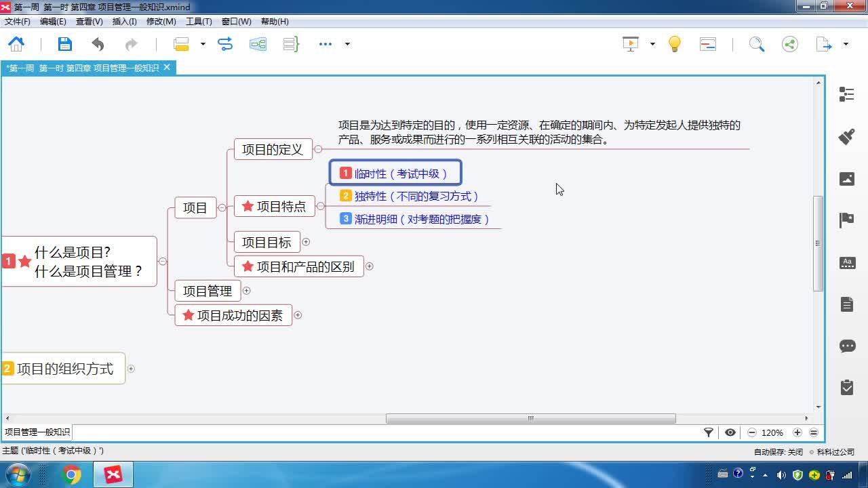
Task: Select the 项目的定义 topic
Action: point(273,149)
